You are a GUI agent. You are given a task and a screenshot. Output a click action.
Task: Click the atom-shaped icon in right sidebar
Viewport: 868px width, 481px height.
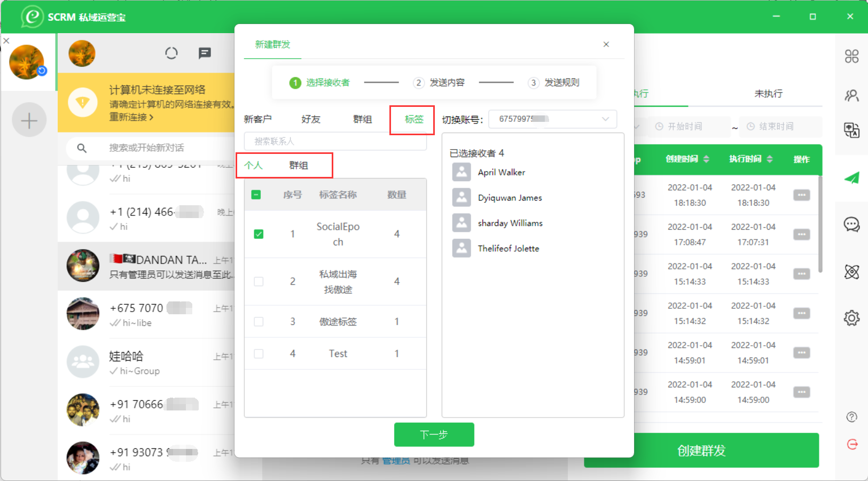pos(851,271)
